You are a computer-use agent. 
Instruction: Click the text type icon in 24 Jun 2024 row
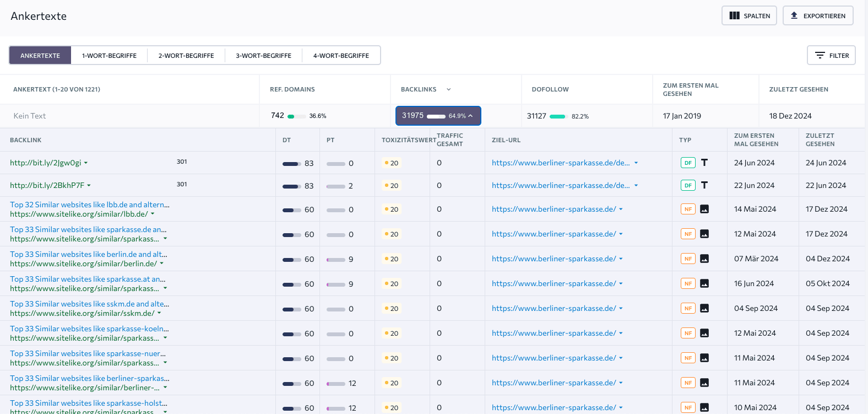click(704, 163)
